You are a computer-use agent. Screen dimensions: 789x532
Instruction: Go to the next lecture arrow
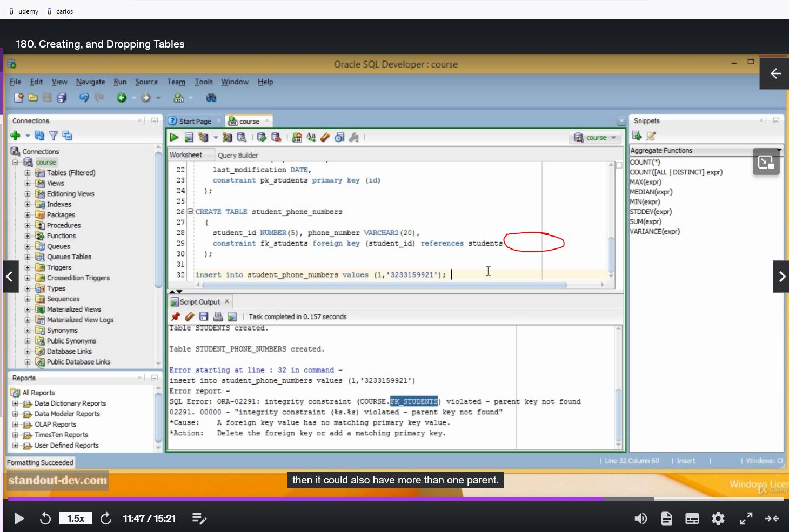tap(781, 277)
